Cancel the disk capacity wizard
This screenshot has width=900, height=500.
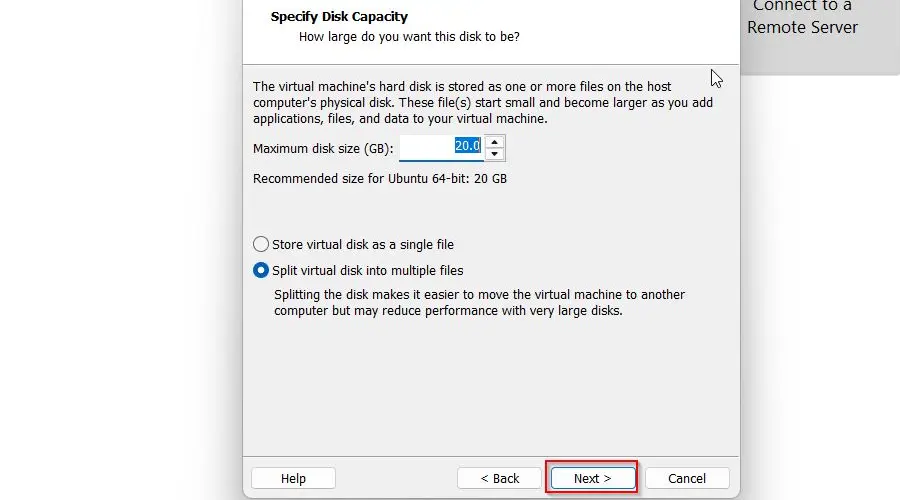coord(687,478)
